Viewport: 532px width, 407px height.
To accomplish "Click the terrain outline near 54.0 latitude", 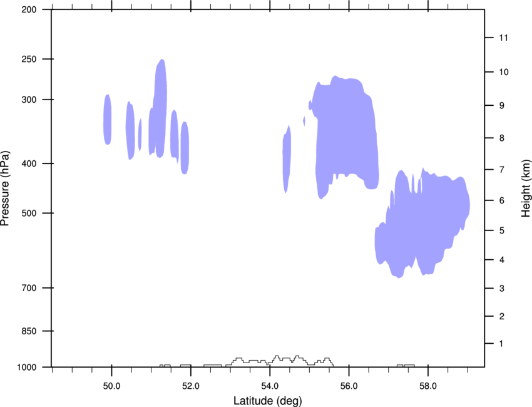I will [x=279, y=361].
